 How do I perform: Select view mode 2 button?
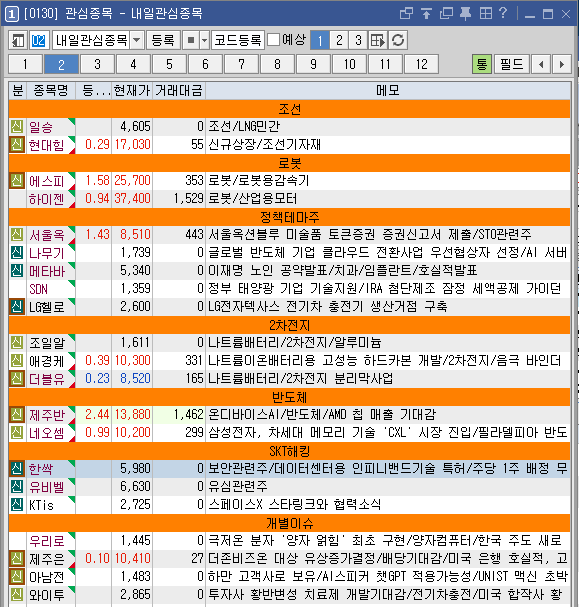(x=339, y=40)
